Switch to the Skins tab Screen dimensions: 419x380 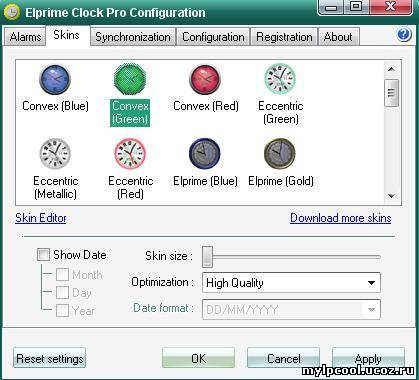[67, 35]
